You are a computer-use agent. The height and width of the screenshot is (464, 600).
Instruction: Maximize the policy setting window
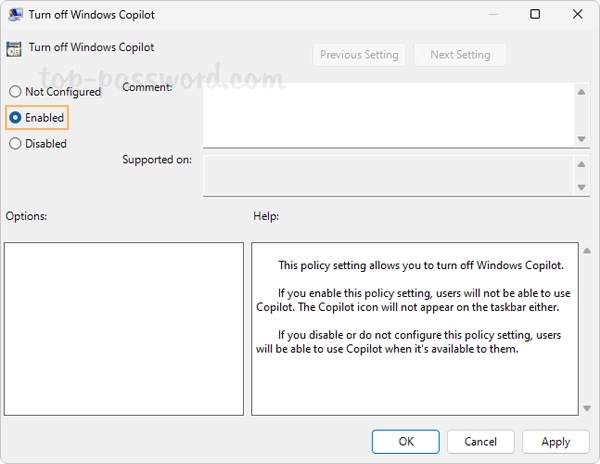coord(535,15)
